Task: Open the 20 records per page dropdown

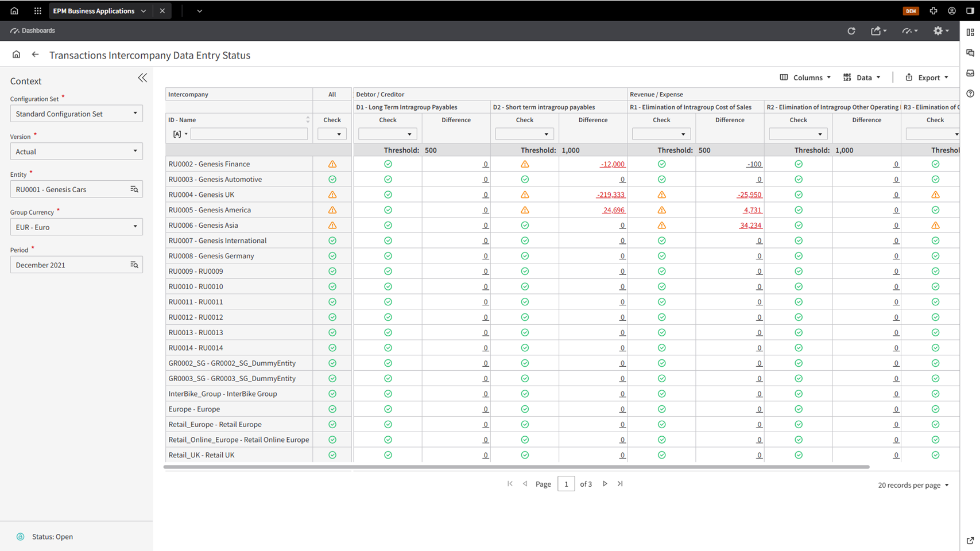Action: click(913, 485)
